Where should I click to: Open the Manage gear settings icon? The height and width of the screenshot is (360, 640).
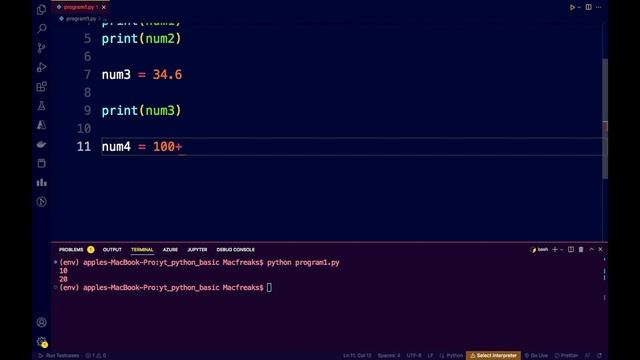click(x=41, y=342)
